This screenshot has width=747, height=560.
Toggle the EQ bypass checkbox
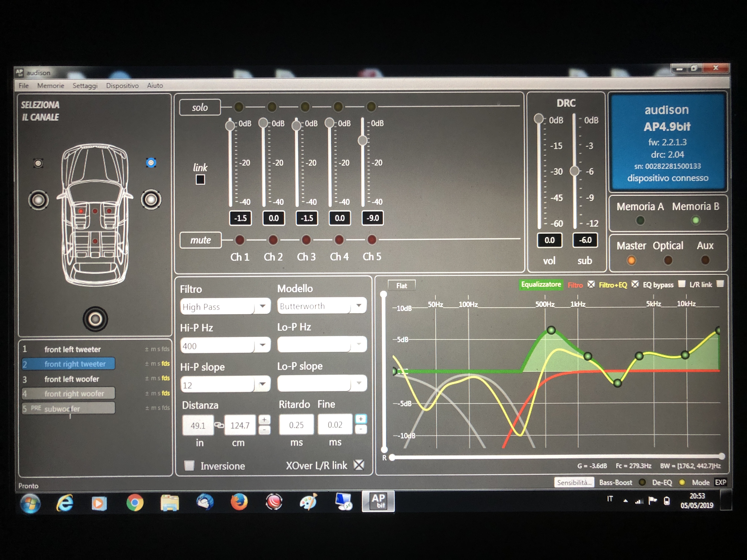[x=681, y=284]
